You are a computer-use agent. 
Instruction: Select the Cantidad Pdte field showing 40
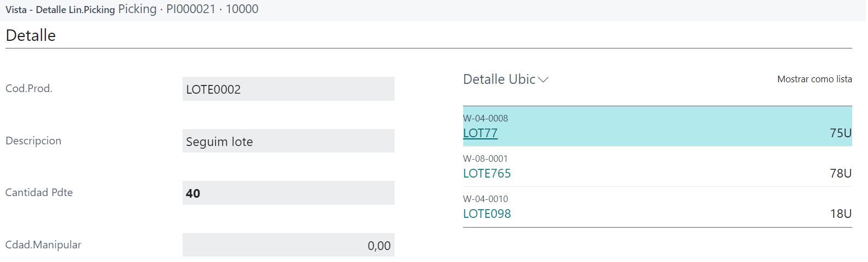[x=288, y=193]
